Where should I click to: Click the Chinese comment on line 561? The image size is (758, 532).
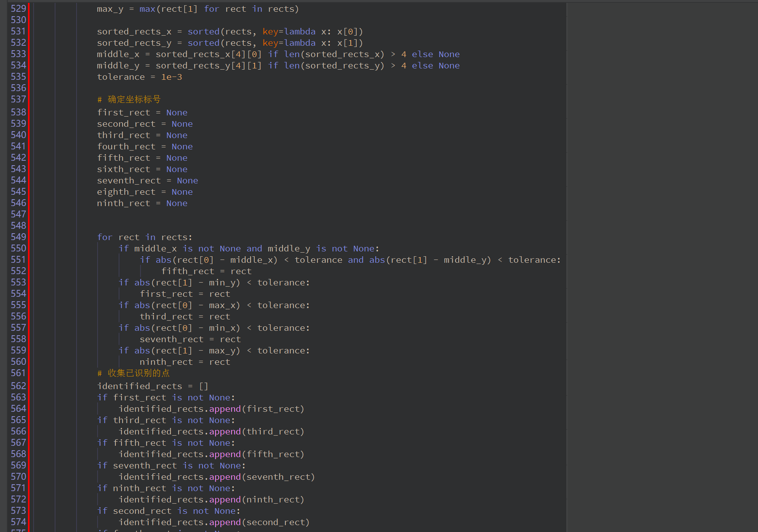coord(138,373)
